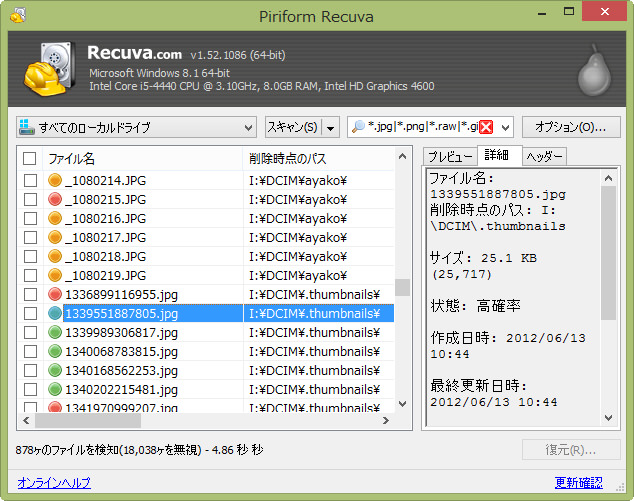This screenshot has width=634, height=501.
Task: Click orange status dot of _1080218.JPG
Action: pos(55,256)
